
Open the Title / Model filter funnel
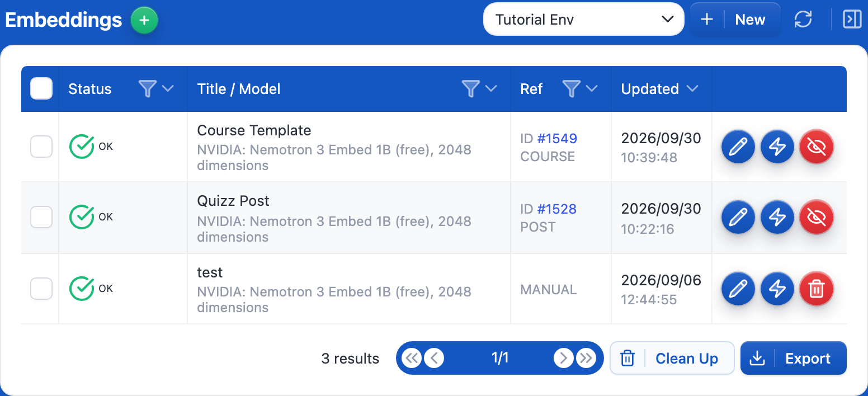[x=470, y=88]
